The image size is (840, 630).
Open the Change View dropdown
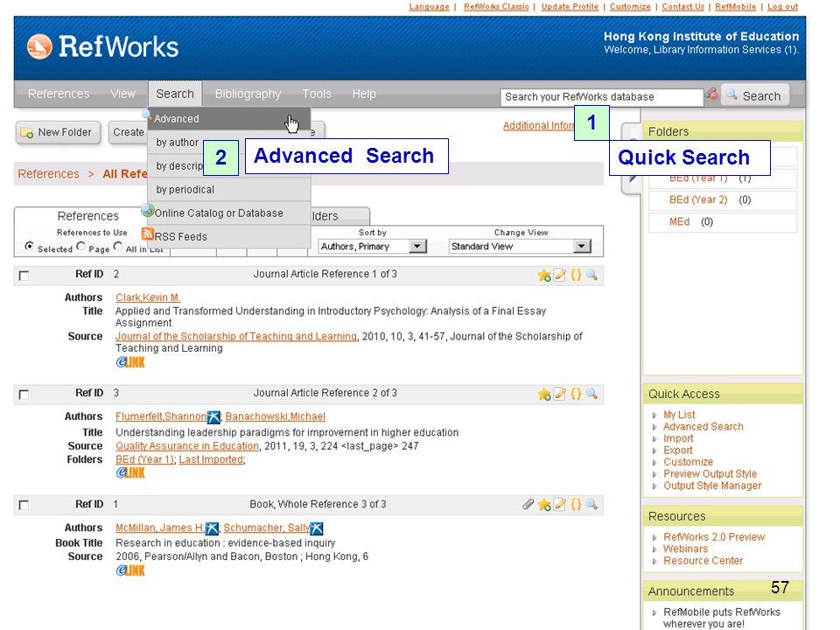point(520,247)
